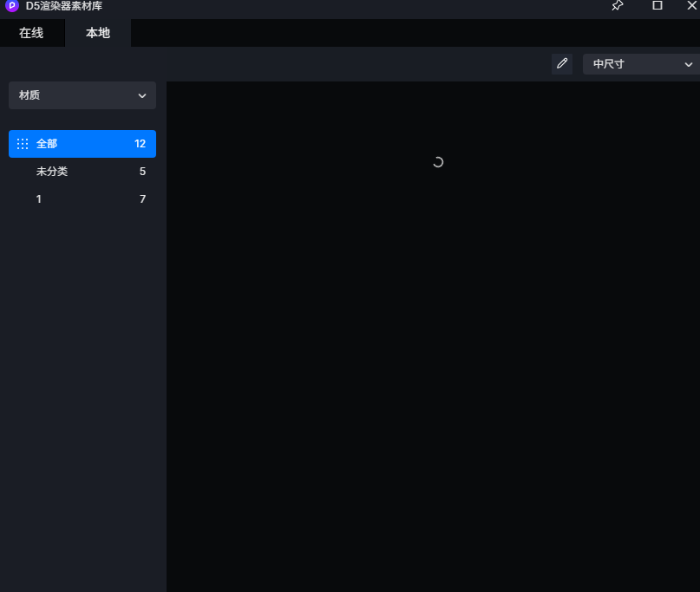Select the category named 1
700x592 pixels.
tap(39, 199)
